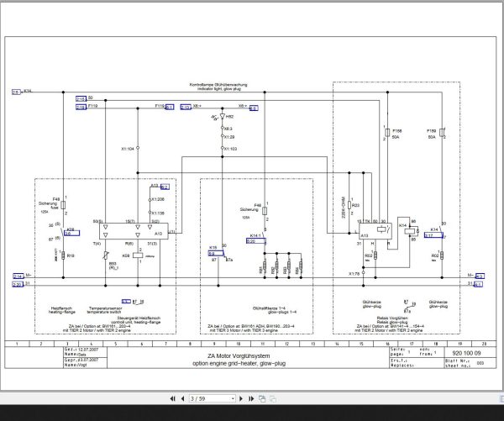Go to the next page

pyautogui.click(x=241, y=398)
